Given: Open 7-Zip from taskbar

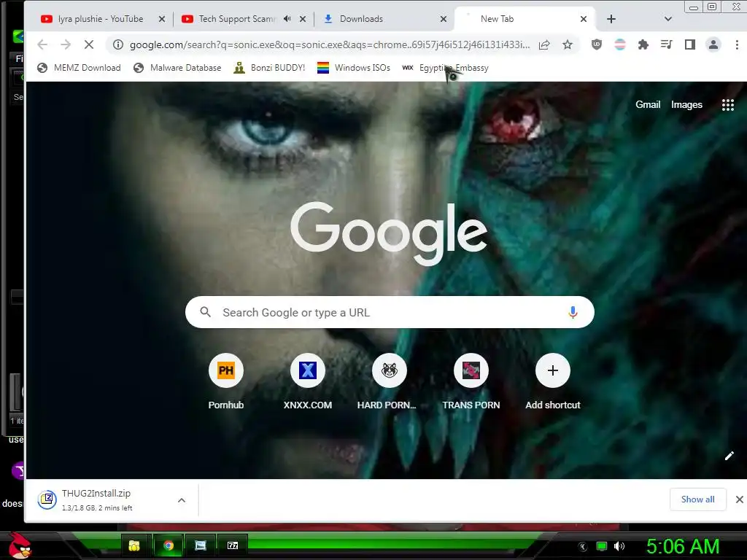Looking at the screenshot, I should 233,545.
